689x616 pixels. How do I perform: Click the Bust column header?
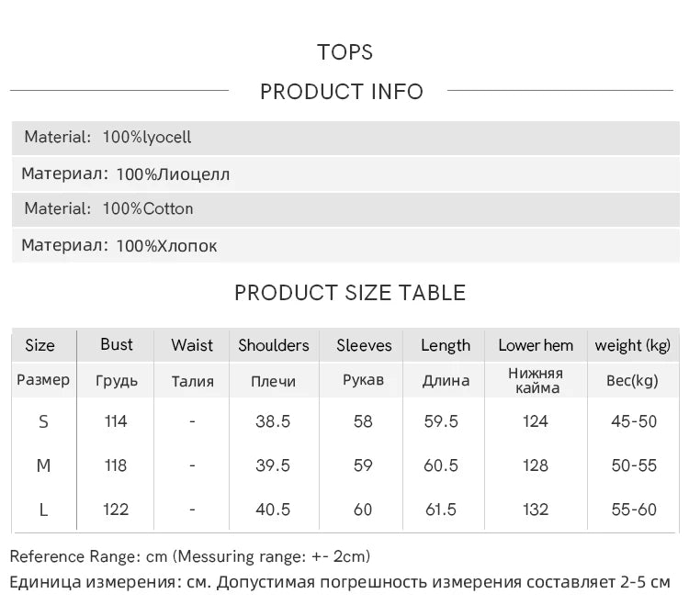click(x=117, y=344)
